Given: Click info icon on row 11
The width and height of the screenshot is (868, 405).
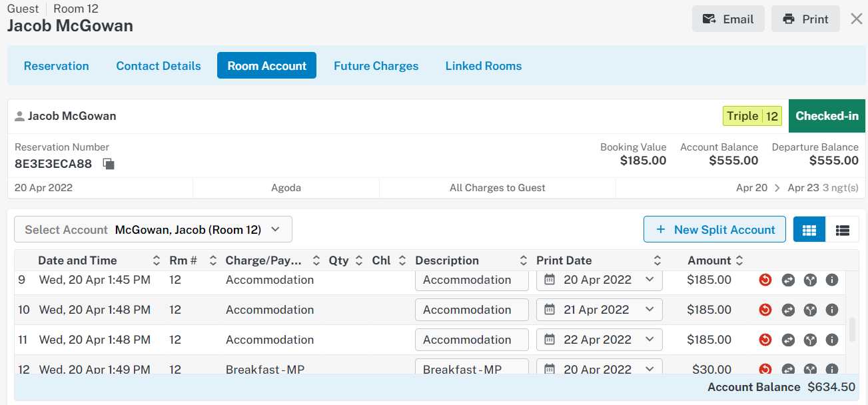Looking at the screenshot, I should (831, 340).
